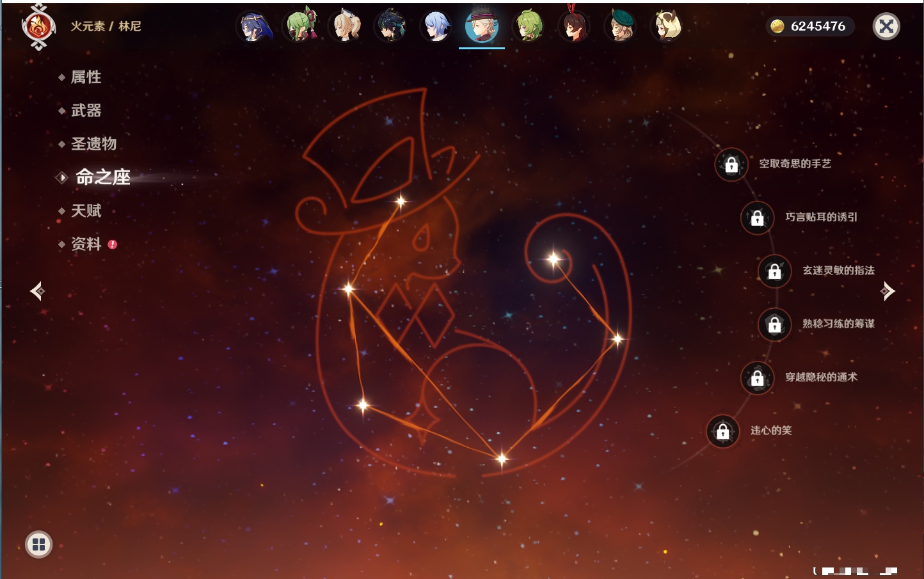This screenshot has height=579, width=924.
Task: Select Layla's portrait with dark blue hair
Action: click(254, 27)
